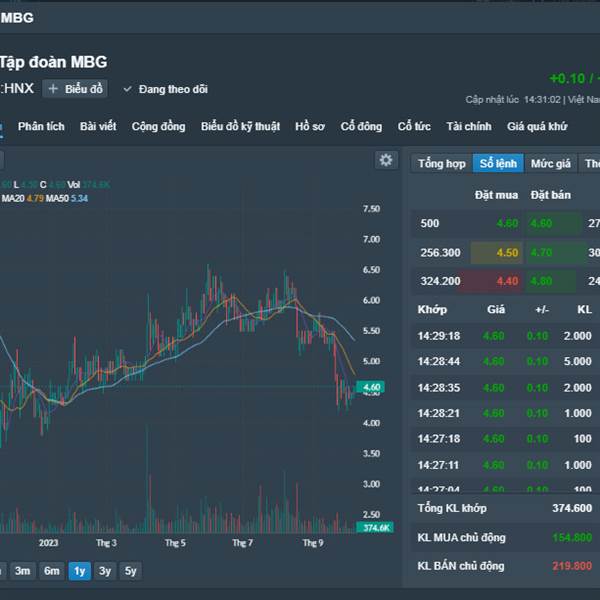This screenshot has width=600, height=600.
Task: Select the matched trade row at 14:28:44
Action: pos(506,361)
